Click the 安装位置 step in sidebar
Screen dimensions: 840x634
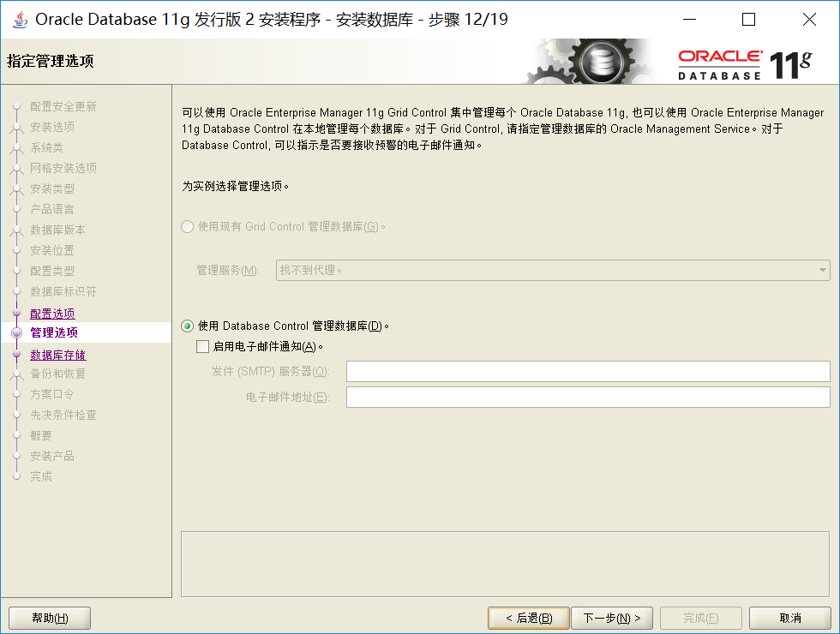tap(52, 250)
